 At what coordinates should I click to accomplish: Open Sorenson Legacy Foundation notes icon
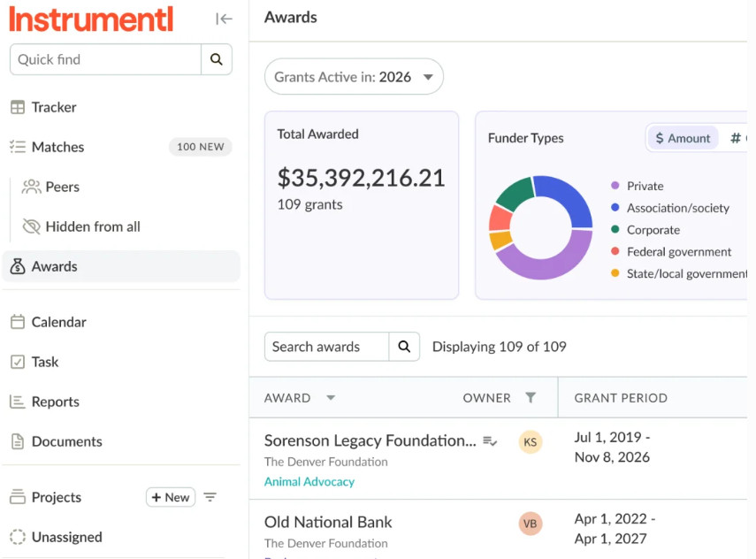click(x=490, y=440)
